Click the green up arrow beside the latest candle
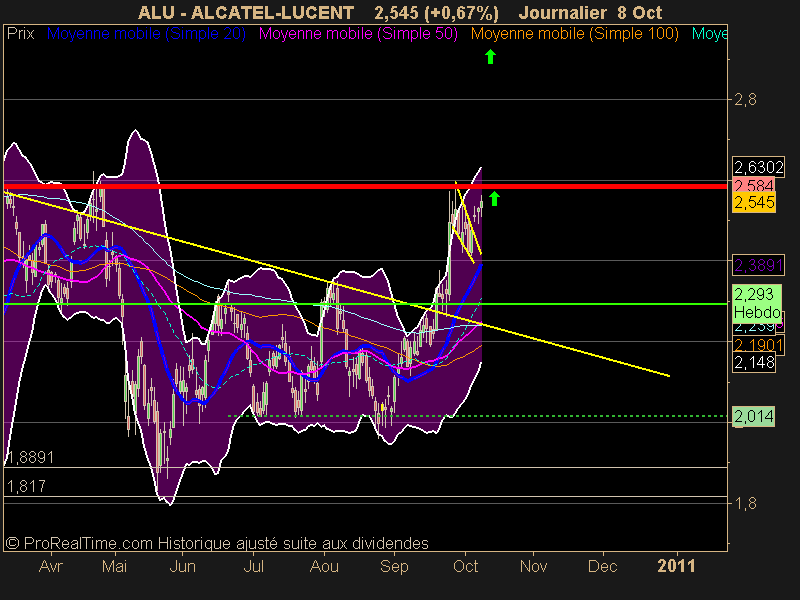 [x=494, y=198]
